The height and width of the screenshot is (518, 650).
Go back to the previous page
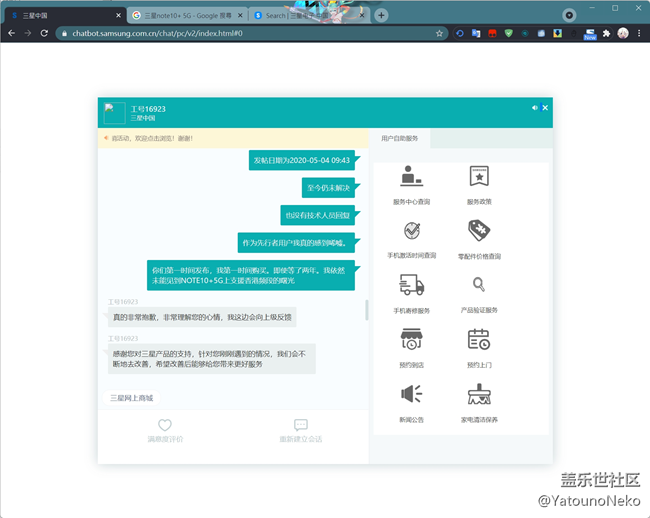pyautogui.click(x=12, y=33)
